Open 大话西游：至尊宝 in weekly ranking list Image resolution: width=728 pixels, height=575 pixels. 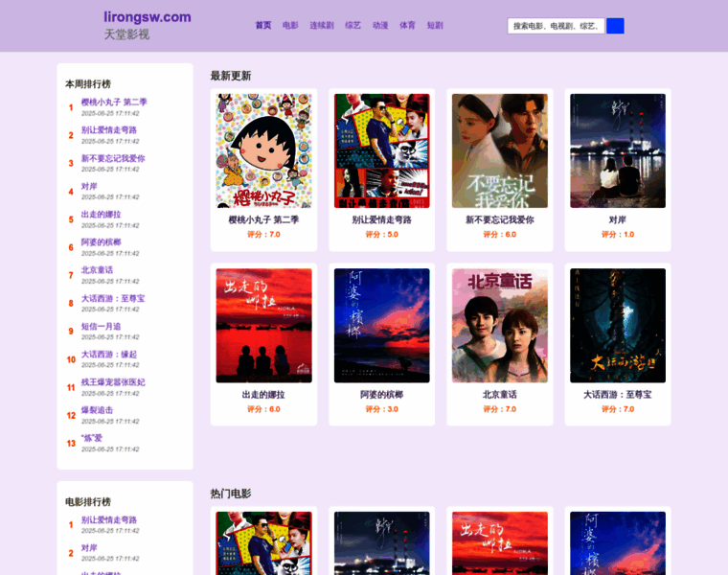coord(113,298)
